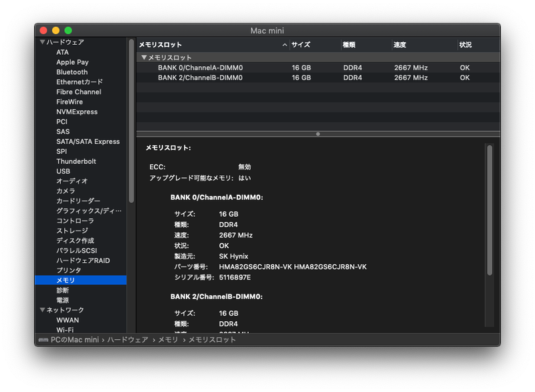Click part number HMA82GS6CJR8N-VK text
The height and width of the screenshot is (392, 535).
[x=293, y=267]
